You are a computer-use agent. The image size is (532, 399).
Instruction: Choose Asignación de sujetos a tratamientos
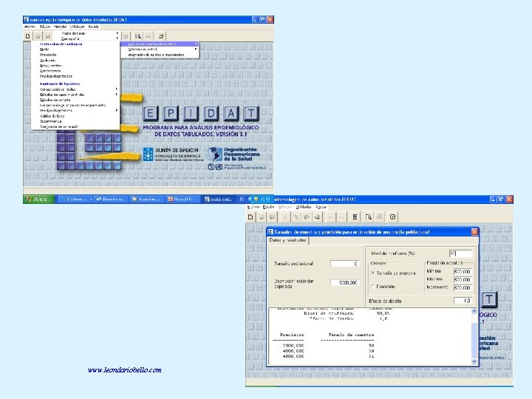point(156,55)
